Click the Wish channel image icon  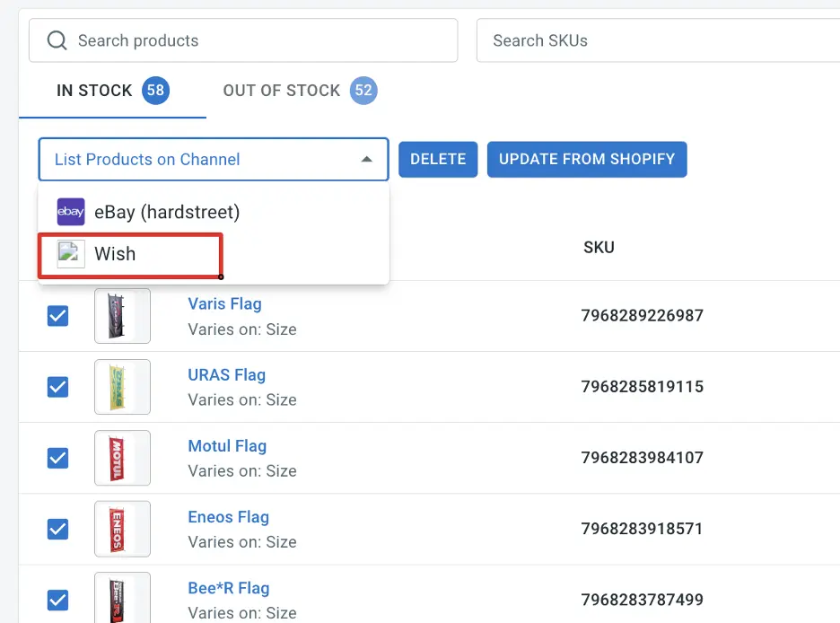71,254
